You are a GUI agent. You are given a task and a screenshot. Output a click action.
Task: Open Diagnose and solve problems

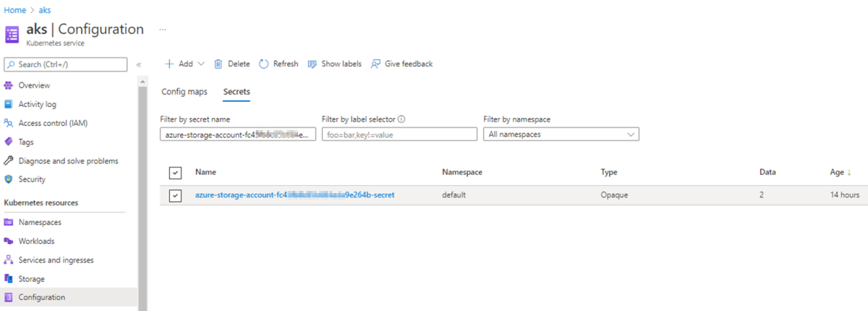pos(69,161)
